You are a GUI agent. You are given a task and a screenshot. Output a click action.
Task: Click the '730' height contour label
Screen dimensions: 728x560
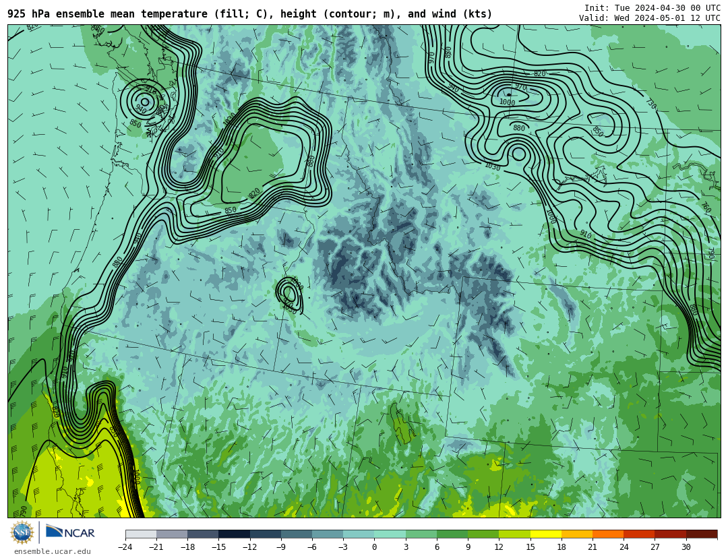coord(651,104)
